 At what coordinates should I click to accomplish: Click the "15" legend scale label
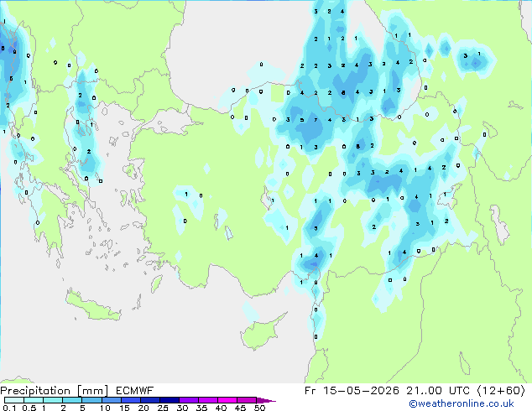[x=124, y=408]
